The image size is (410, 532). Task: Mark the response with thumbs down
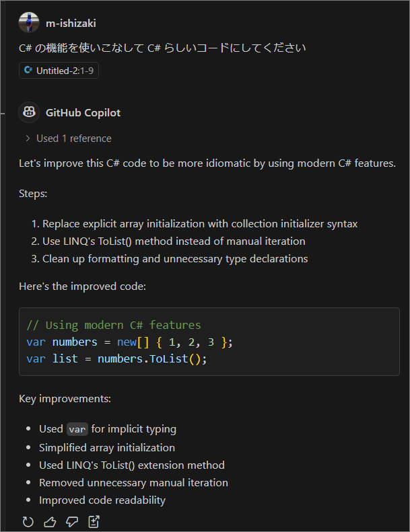71,521
